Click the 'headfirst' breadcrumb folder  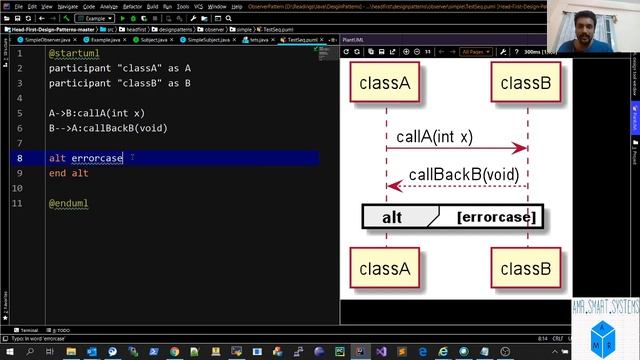click(x=133, y=29)
